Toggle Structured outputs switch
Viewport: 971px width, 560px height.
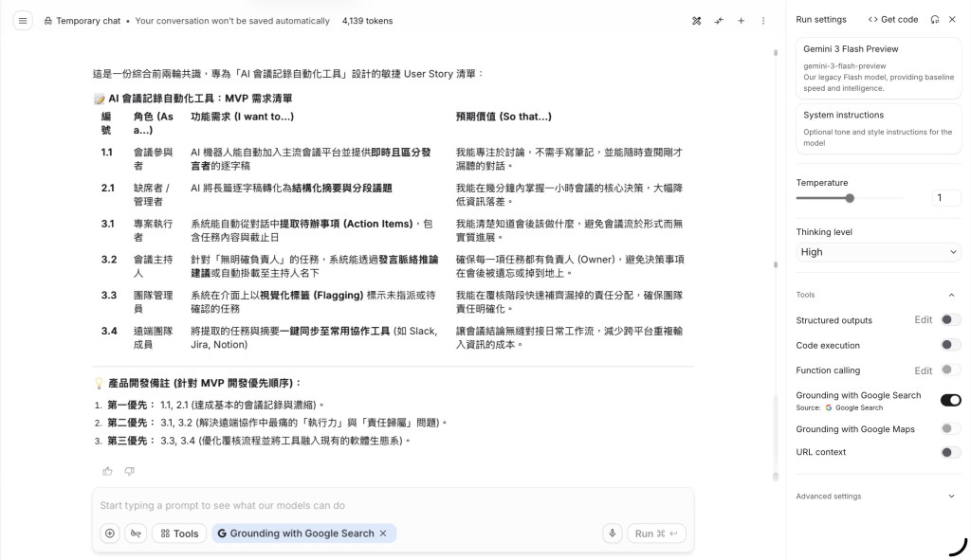(x=950, y=320)
